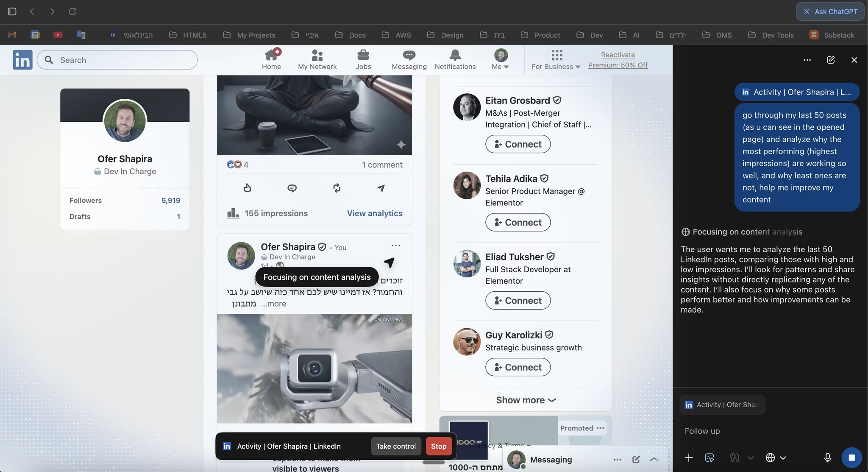The height and width of the screenshot is (472, 868).
Task: Open the drone camera post image
Action: pyautogui.click(x=314, y=369)
